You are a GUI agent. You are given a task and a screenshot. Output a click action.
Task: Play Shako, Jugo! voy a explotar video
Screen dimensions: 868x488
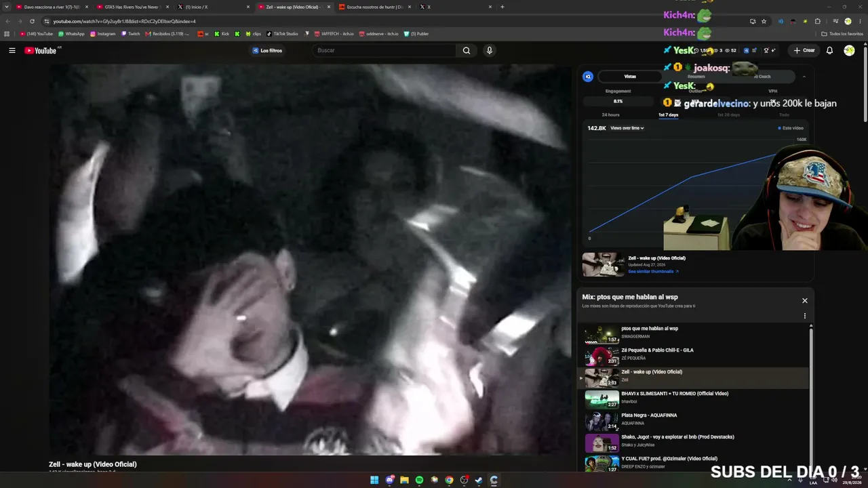point(694,443)
